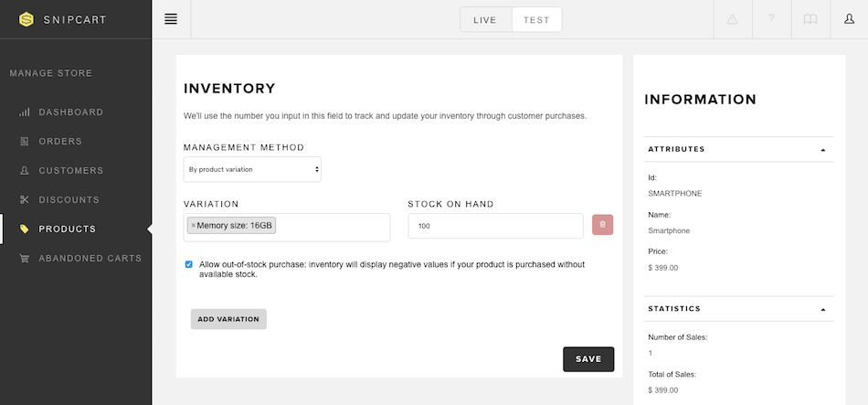Go to Customers in sidebar
Viewport: 868px width, 405px height.
click(71, 171)
